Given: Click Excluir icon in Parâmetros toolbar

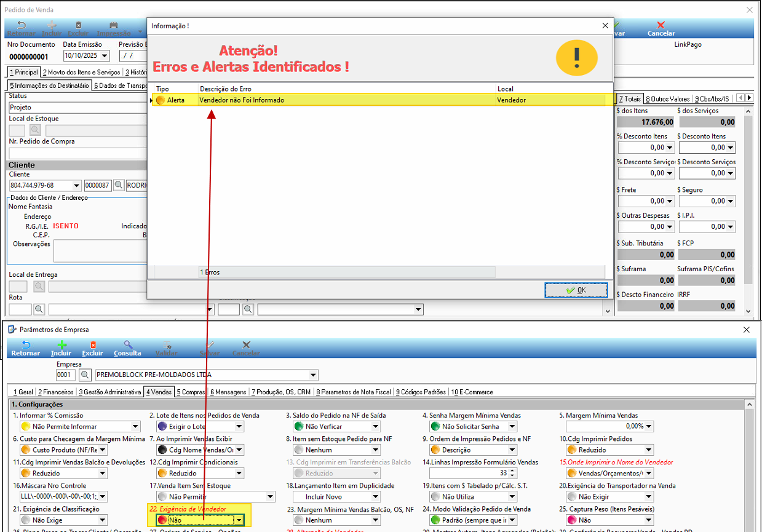Looking at the screenshot, I should point(93,348).
